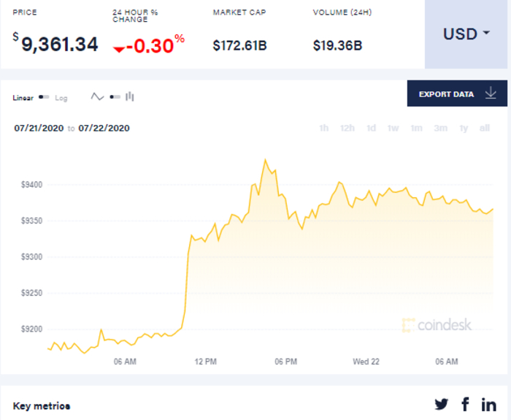Click the Export Data button
This screenshot has width=511, height=420.
point(446,94)
